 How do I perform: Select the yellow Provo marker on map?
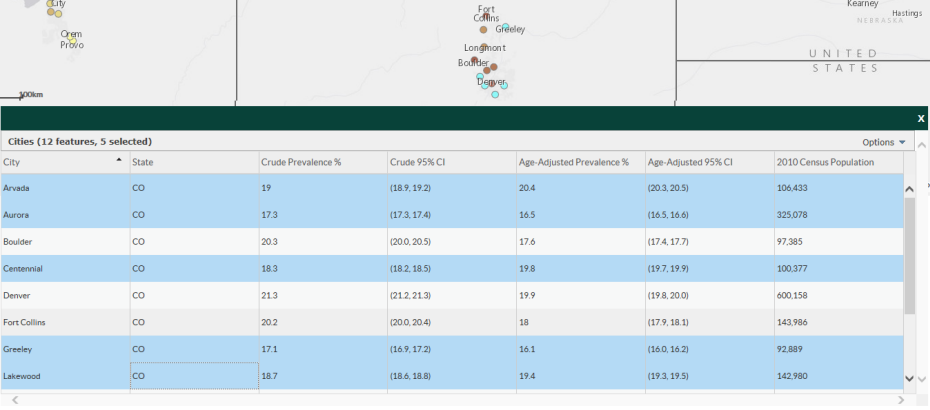tap(72, 40)
